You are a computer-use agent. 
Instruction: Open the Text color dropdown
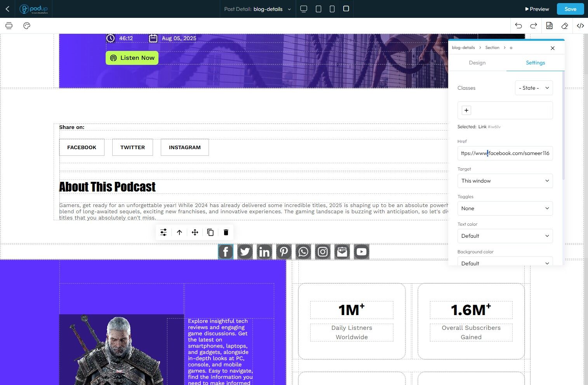(x=505, y=236)
